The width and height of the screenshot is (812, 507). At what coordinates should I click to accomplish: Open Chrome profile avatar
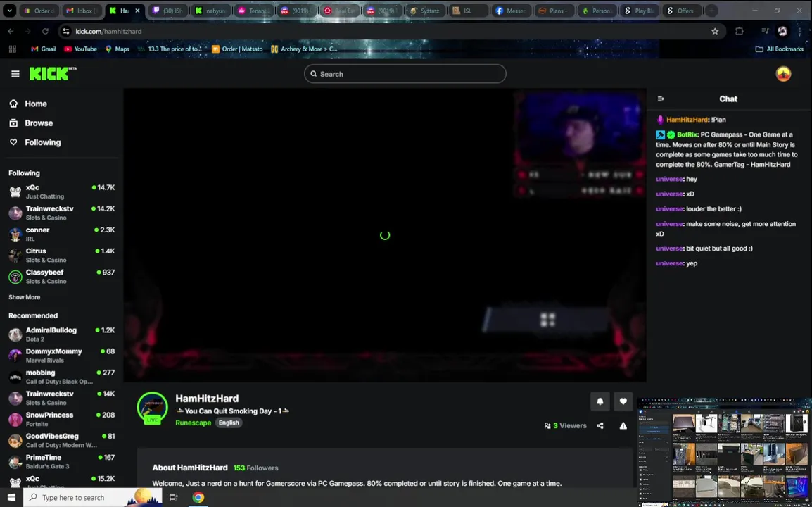click(782, 31)
